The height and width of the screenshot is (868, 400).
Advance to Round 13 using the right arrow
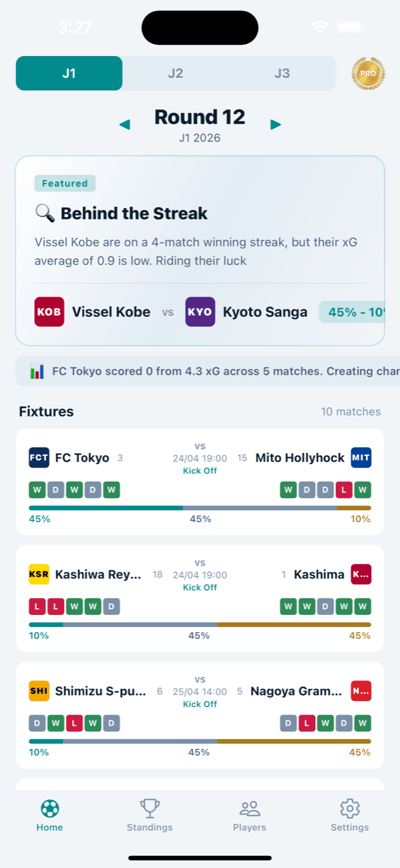click(x=276, y=124)
